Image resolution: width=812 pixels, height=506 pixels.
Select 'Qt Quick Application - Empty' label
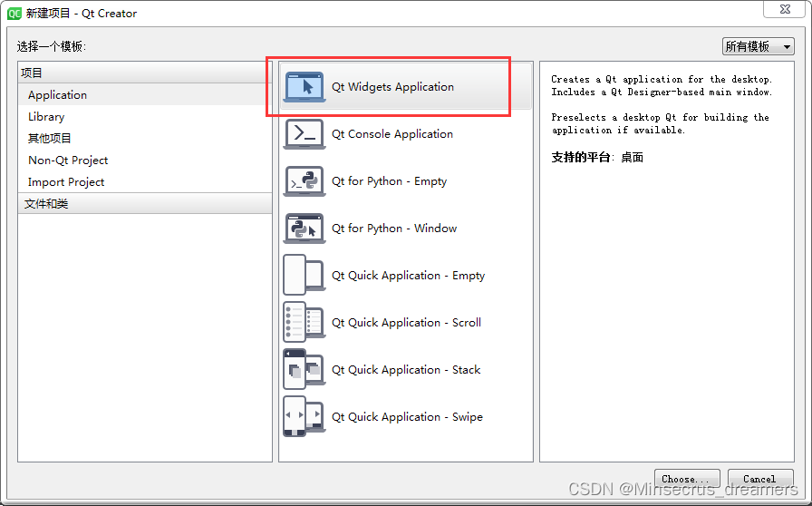pyautogui.click(x=408, y=276)
